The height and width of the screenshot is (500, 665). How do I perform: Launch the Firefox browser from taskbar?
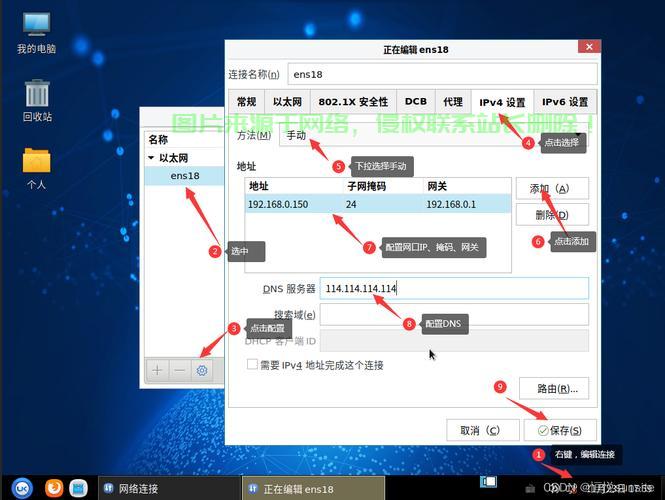pos(56,487)
